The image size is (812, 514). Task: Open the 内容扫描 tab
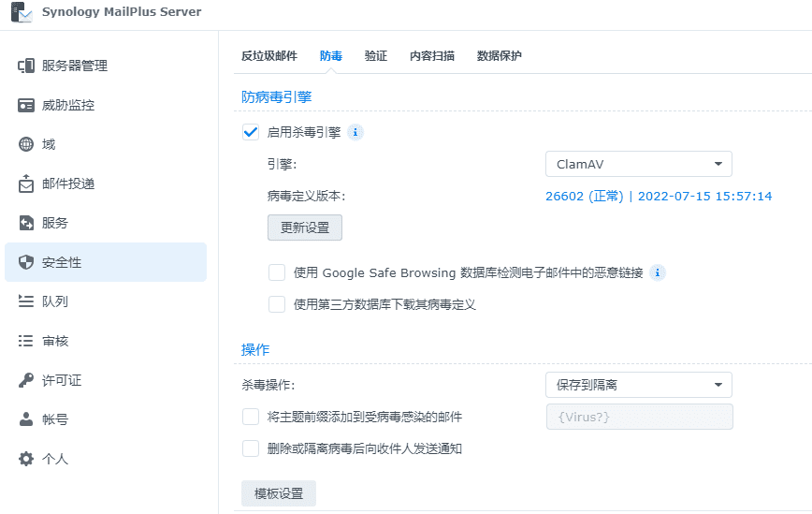pyautogui.click(x=432, y=56)
